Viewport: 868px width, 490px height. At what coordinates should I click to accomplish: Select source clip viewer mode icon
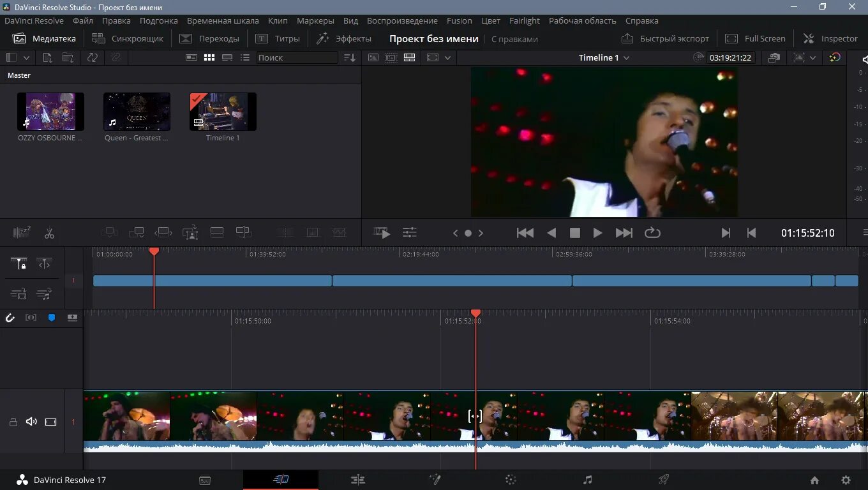[x=373, y=57]
